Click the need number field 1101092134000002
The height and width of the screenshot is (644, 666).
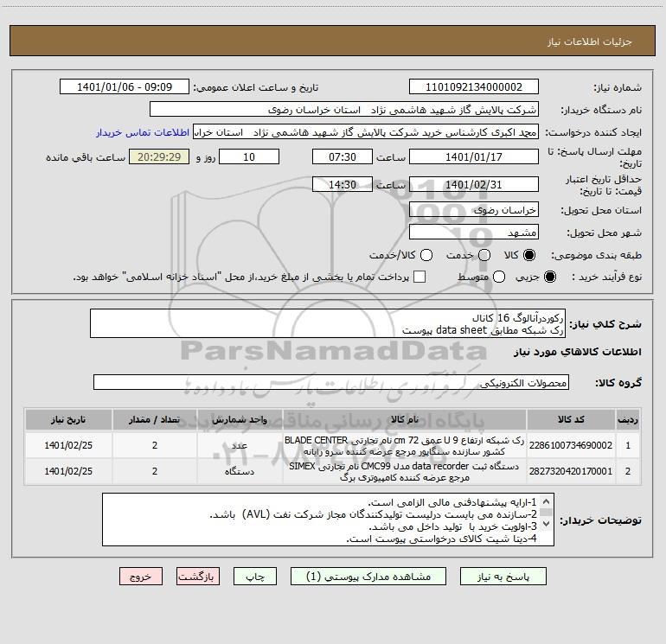(x=474, y=87)
